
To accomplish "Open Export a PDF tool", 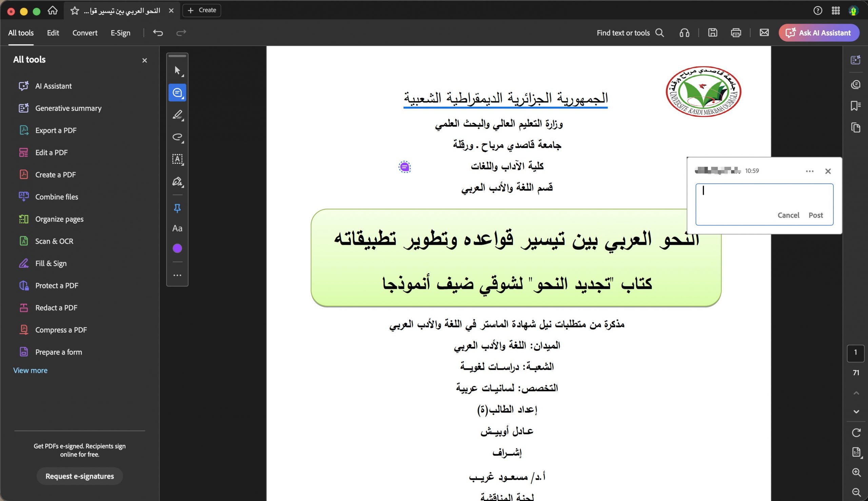I will 47,131.
